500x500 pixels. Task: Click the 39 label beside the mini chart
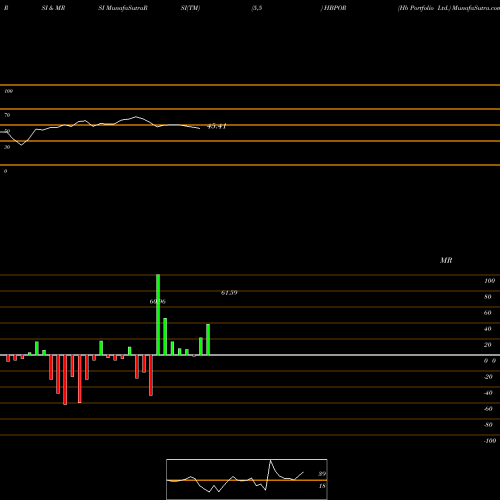[322, 474]
